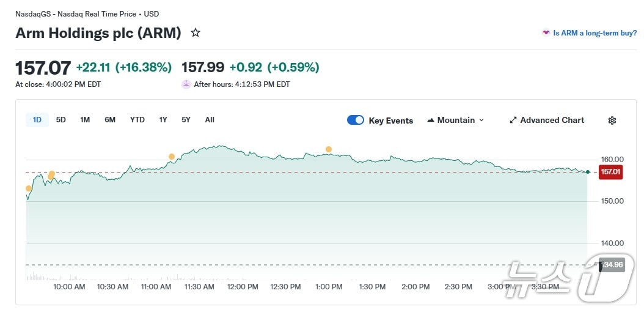
Task: Click the key event marker near 1:00 PM
Action: point(329,149)
